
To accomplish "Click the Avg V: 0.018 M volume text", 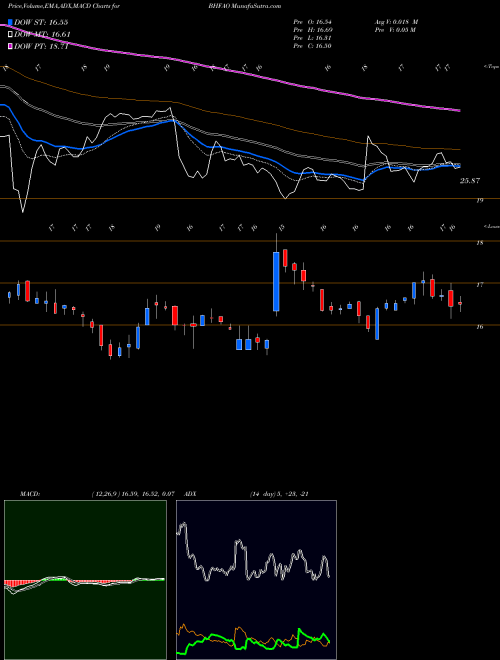I will click(396, 21).
